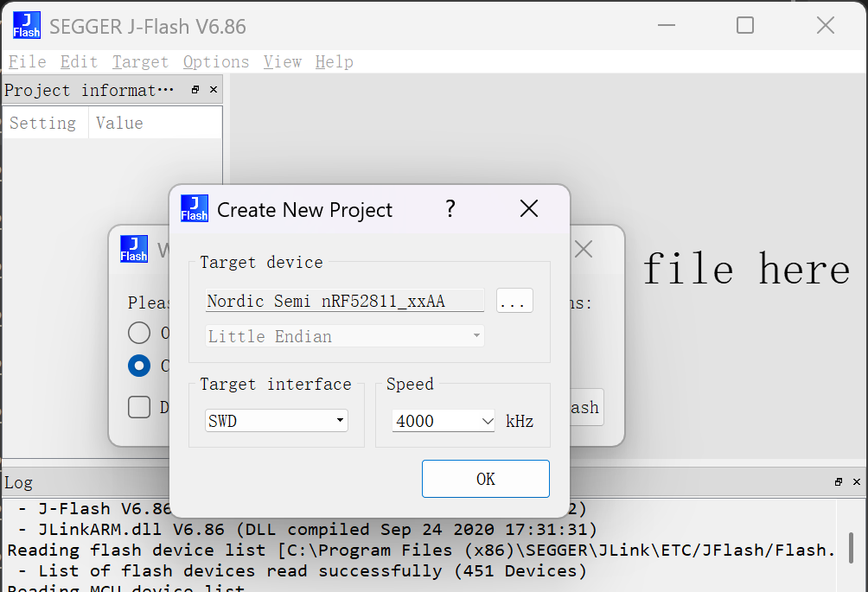Image resolution: width=868 pixels, height=592 pixels.
Task: Open the Target menu
Action: point(140,62)
